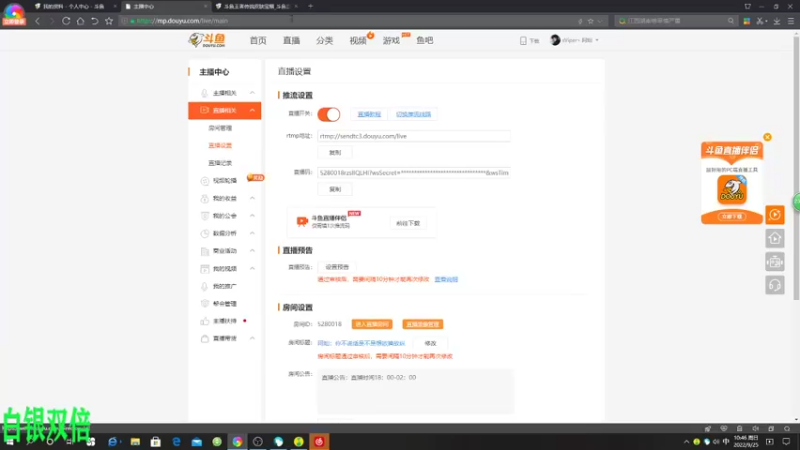Click the rtmp address field

tap(414, 136)
